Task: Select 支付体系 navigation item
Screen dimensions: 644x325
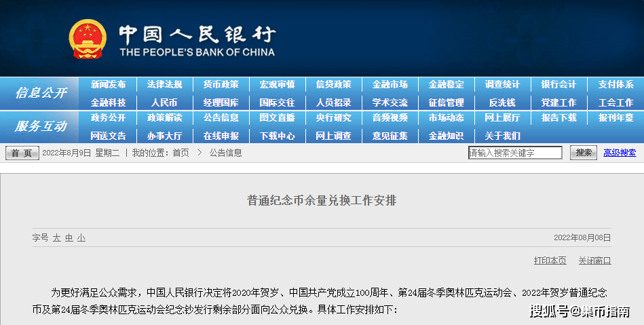Action: click(615, 85)
